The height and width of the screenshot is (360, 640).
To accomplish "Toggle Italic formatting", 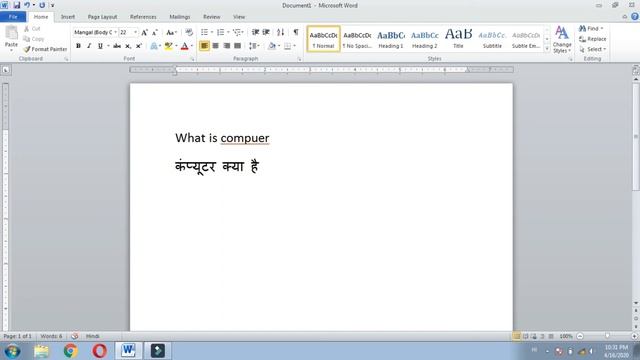I will tap(89, 46).
